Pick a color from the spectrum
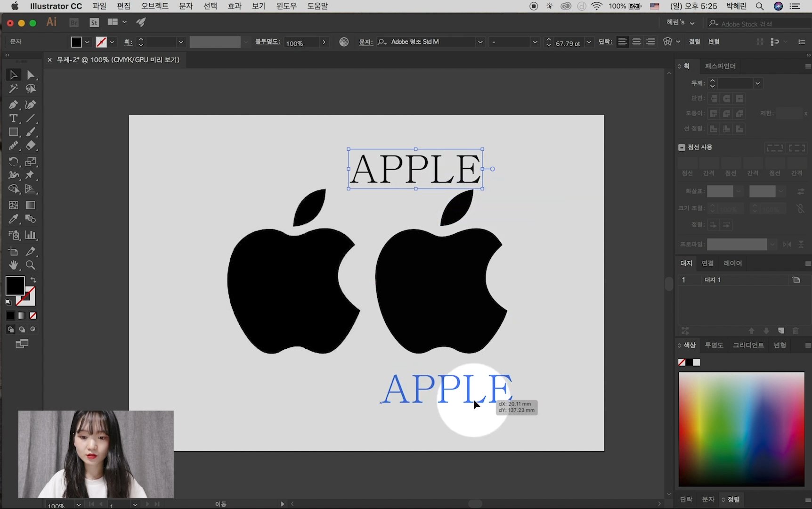The width and height of the screenshot is (812, 509). [x=741, y=429]
